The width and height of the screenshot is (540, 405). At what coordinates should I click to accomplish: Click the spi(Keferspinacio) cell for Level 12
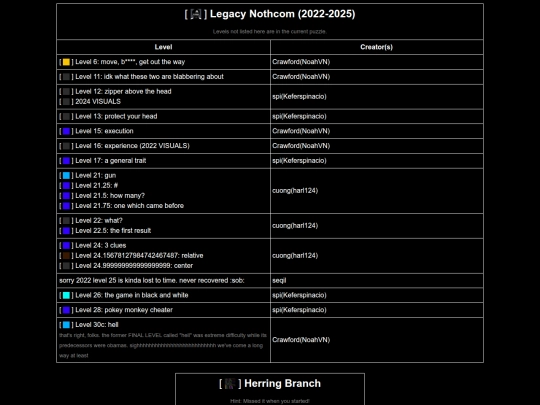point(377,97)
